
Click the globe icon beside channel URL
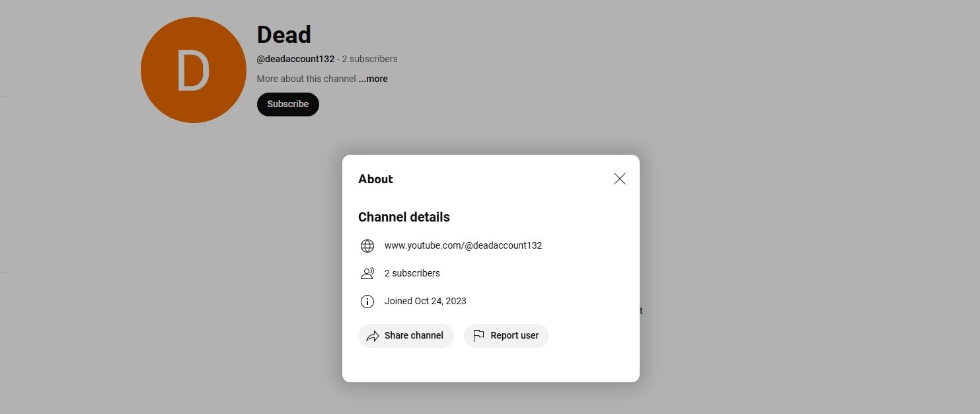point(367,246)
